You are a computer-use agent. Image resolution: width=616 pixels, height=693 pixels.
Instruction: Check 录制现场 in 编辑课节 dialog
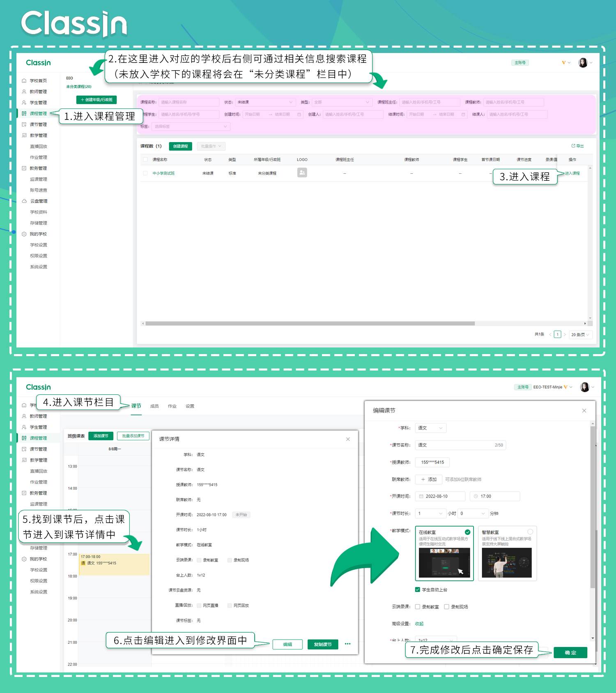[446, 607]
